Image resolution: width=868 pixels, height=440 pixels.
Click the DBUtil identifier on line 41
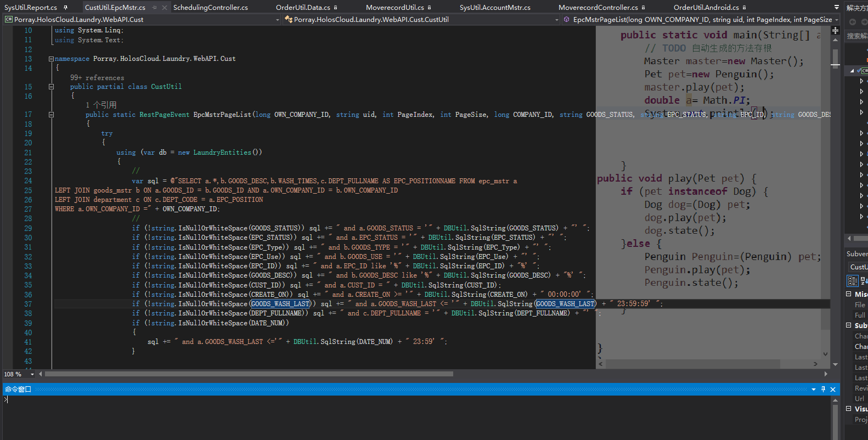pyautogui.click(x=305, y=342)
